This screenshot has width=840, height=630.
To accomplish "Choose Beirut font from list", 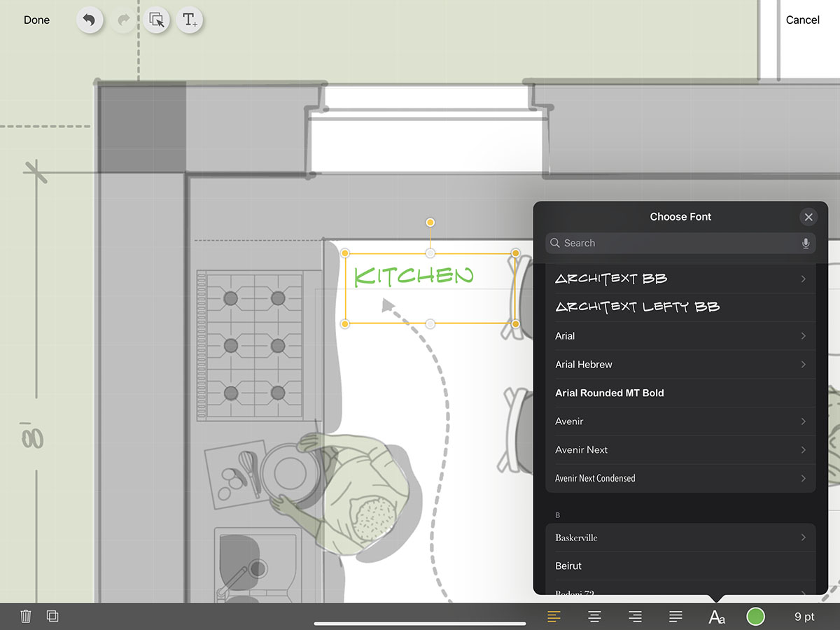I will (x=568, y=566).
